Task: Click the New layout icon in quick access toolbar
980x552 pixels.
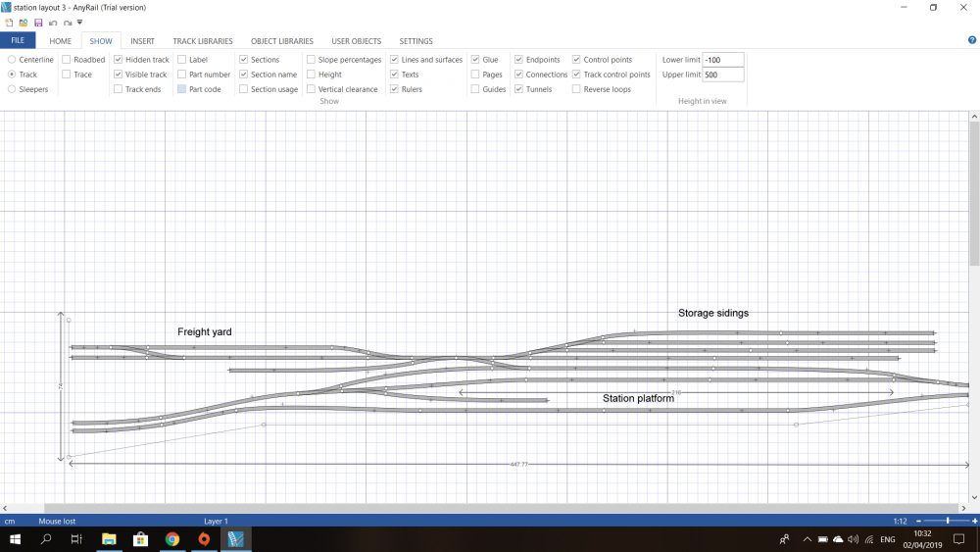Action: 9,23
